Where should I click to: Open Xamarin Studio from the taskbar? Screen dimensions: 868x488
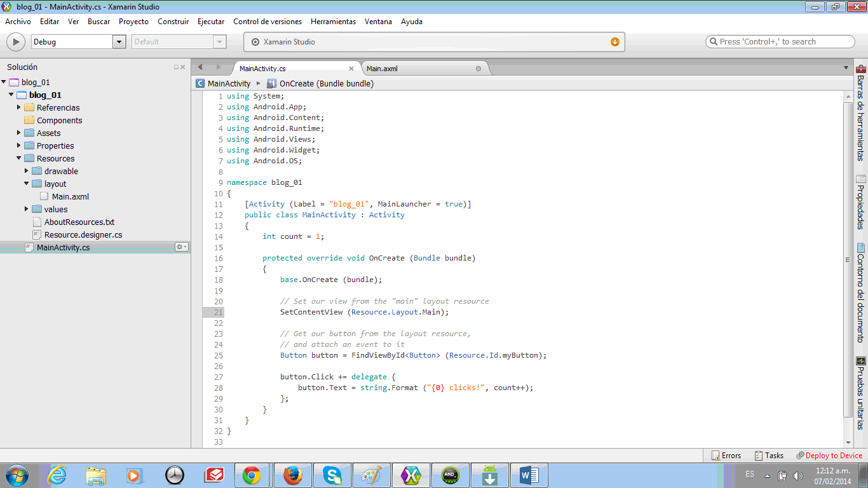click(x=412, y=475)
